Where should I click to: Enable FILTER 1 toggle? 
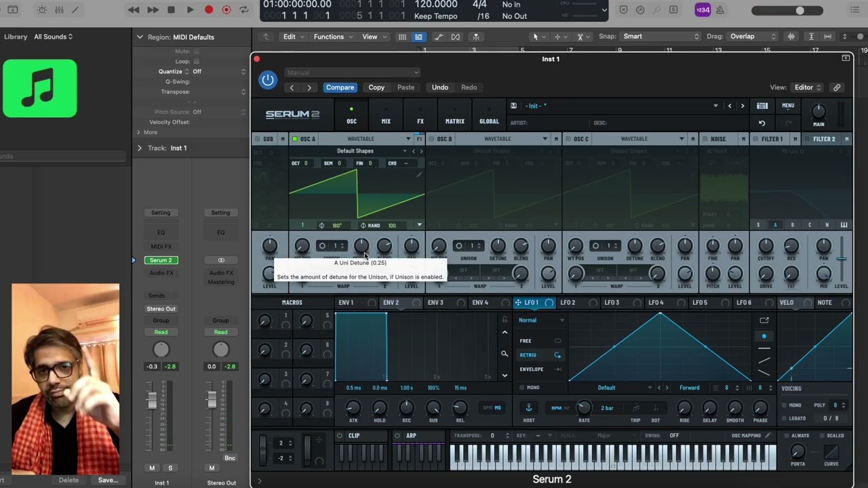click(x=756, y=139)
